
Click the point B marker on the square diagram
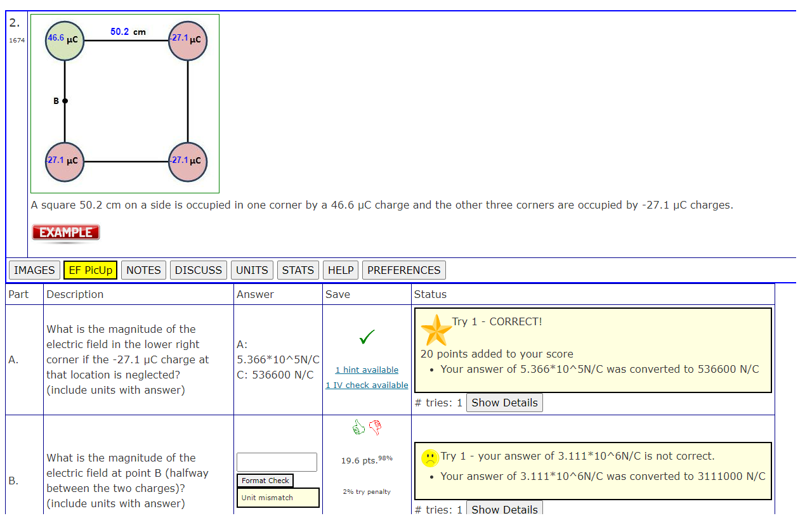pyautogui.click(x=63, y=100)
